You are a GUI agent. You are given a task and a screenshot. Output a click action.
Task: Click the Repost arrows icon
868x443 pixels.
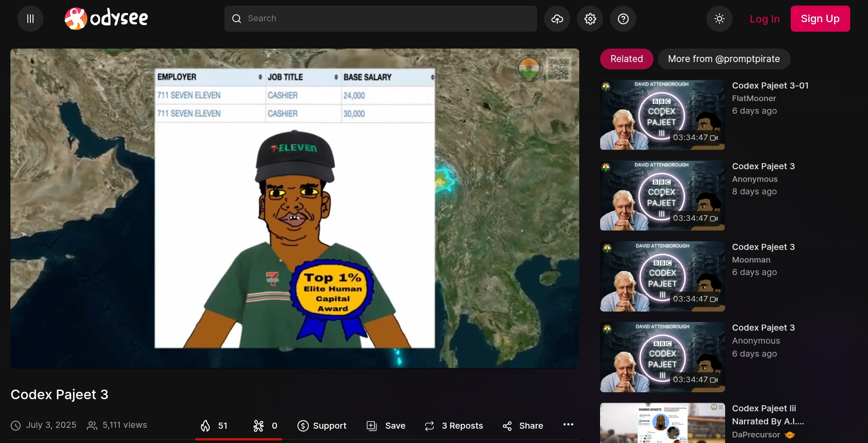tap(429, 426)
